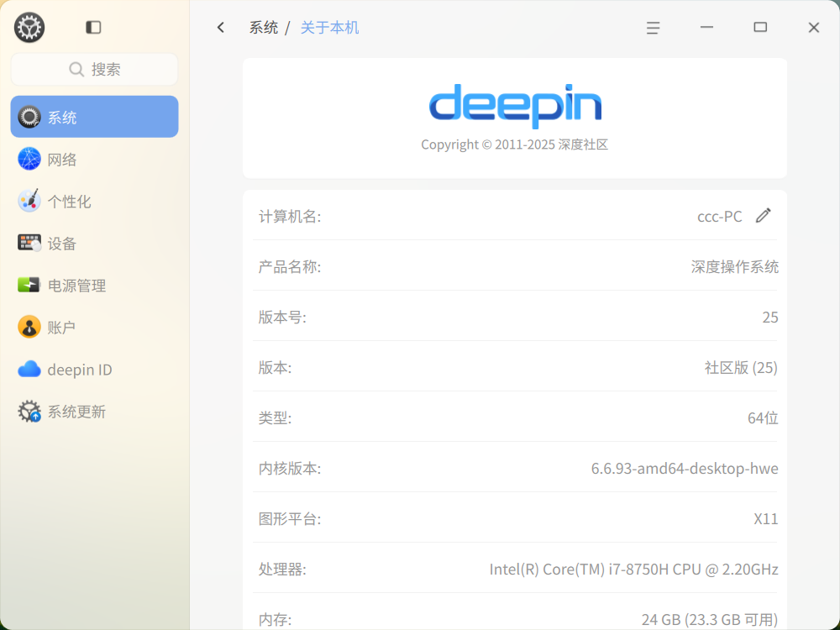Viewport: 840px width, 630px height.
Task: Toggle the sidebar collapse icon
Action: (x=93, y=28)
